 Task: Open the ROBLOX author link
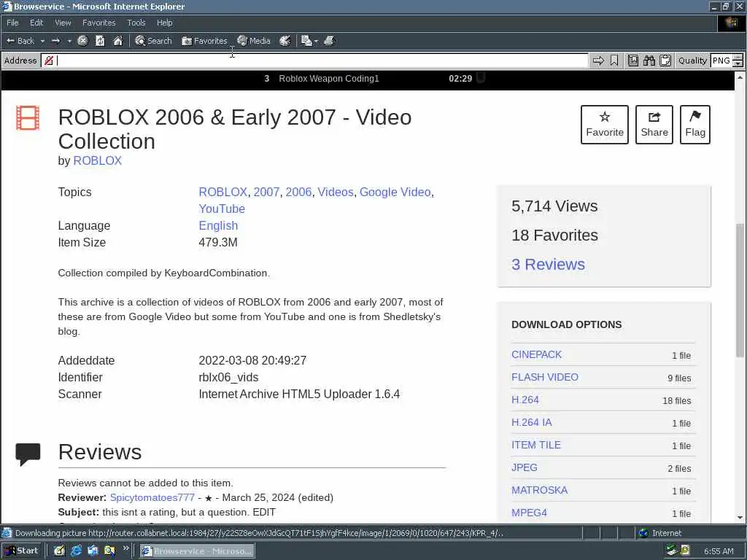point(97,160)
